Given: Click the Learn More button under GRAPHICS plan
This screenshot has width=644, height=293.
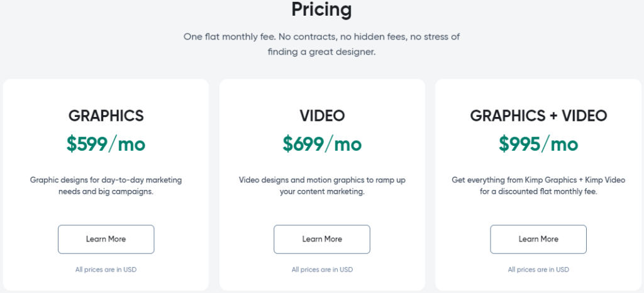Looking at the screenshot, I should (106, 239).
